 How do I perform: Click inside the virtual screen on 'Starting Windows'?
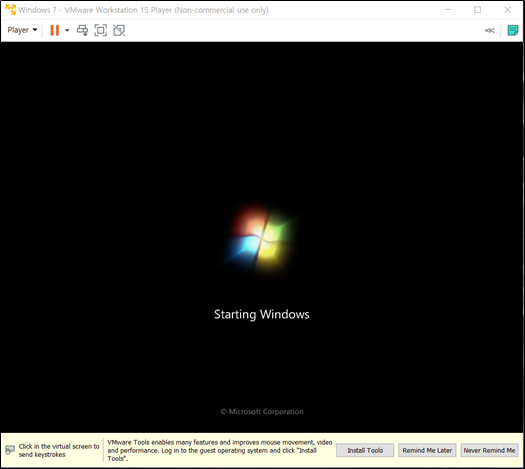261,314
